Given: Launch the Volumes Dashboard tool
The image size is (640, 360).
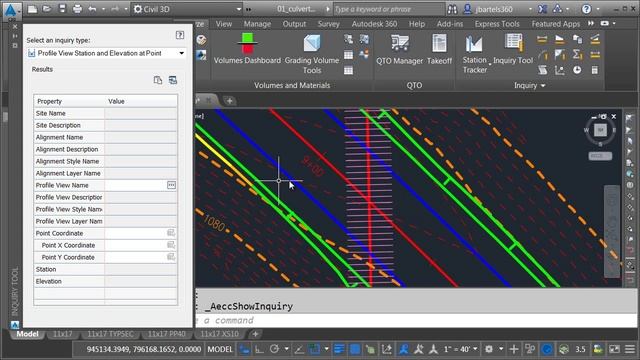Looking at the screenshot, I should click(x=247, y=49).
